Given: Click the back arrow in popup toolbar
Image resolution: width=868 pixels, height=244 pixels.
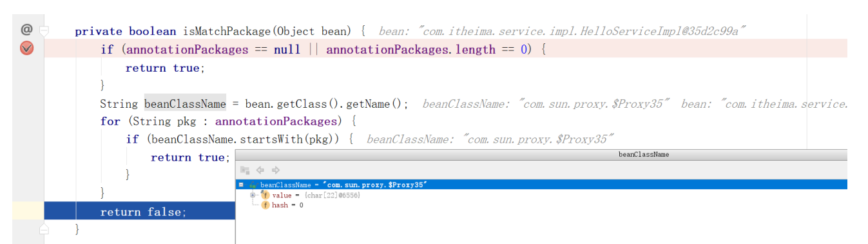Looking at the screenshot, I should pos(260,170).
